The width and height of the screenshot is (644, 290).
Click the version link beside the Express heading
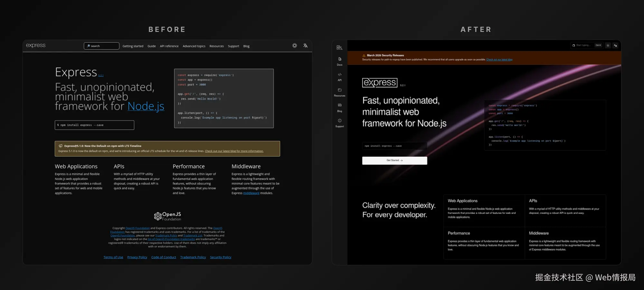[101, 76]
